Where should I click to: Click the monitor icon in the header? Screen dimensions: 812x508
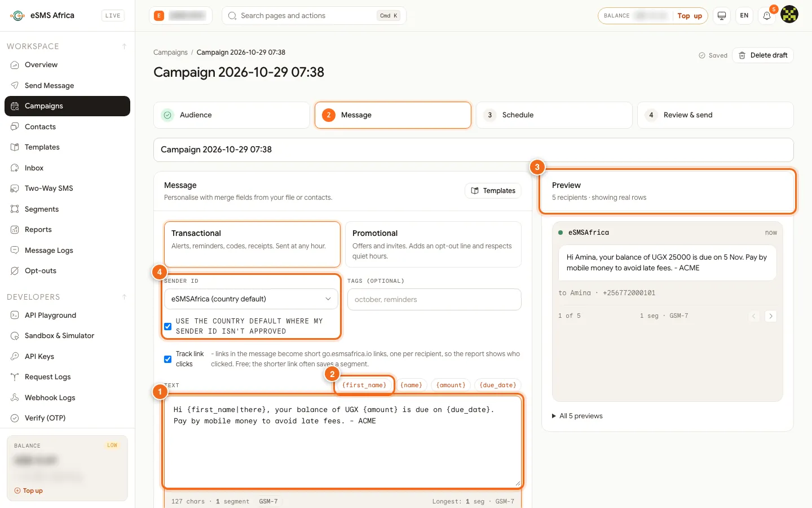pos(722,16)
